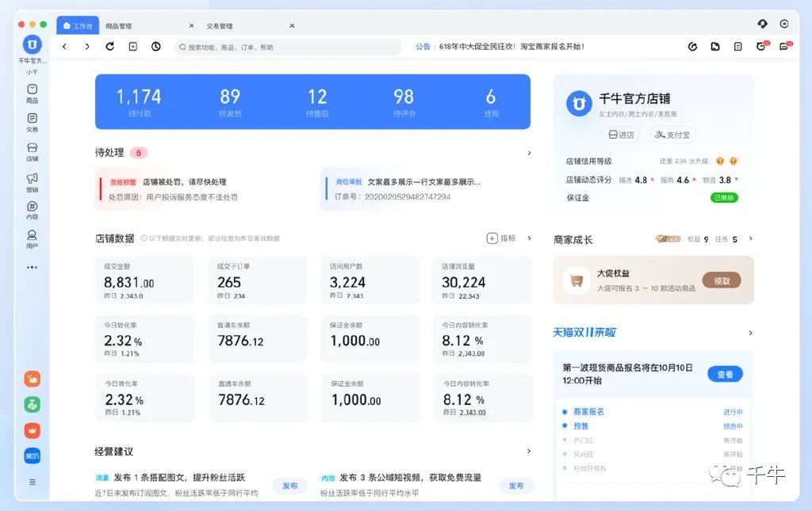Open the customer service headset icon
Screen dimensions: 812x511
(762, 25)
